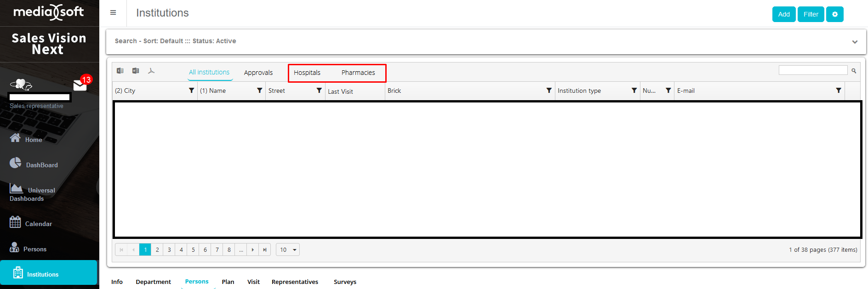
Task: Click the grid search input field
Action: [x=813, y=70]
